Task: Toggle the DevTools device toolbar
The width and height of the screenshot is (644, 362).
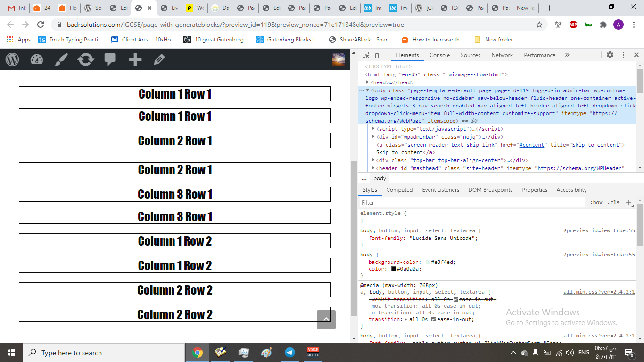Action: click(379, 55)
